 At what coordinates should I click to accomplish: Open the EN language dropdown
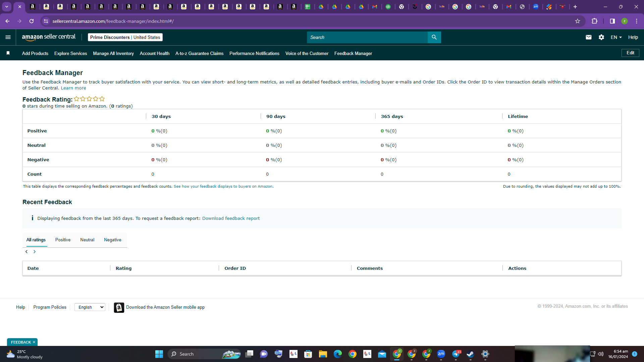(x=616, y=37)
